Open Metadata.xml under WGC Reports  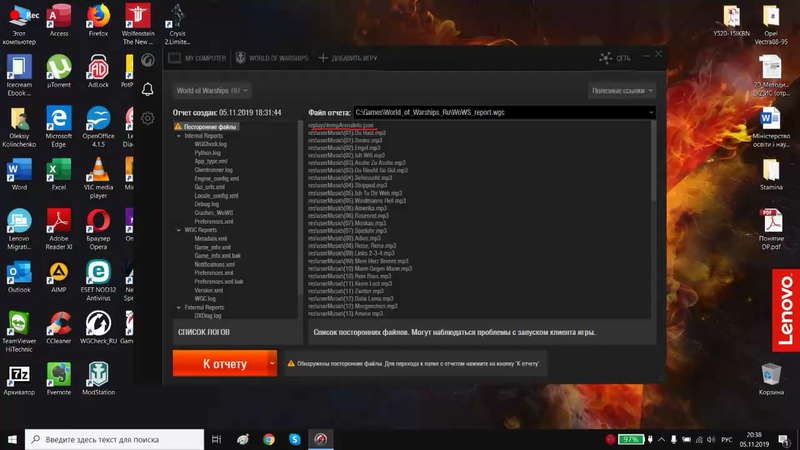(x=210, y=238)
